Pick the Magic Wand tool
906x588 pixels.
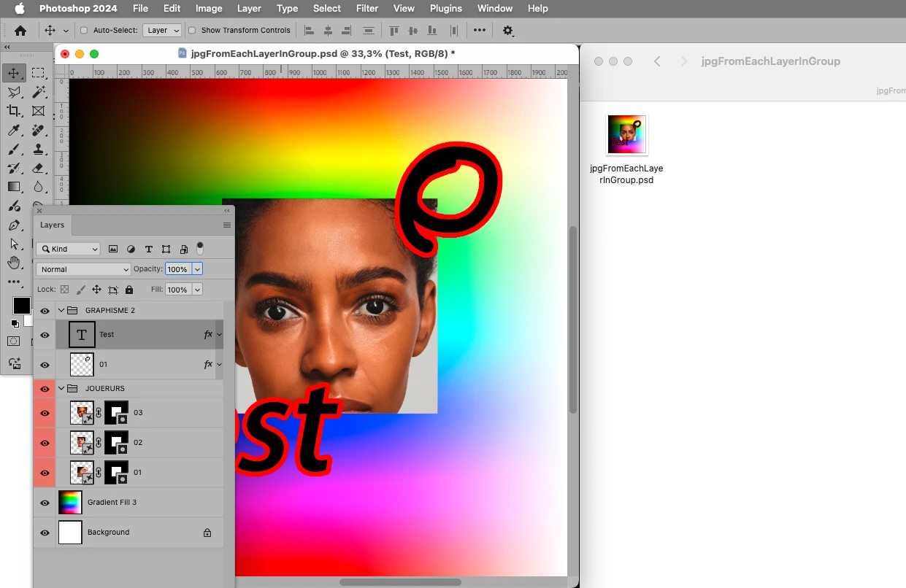tap(39, 92)
